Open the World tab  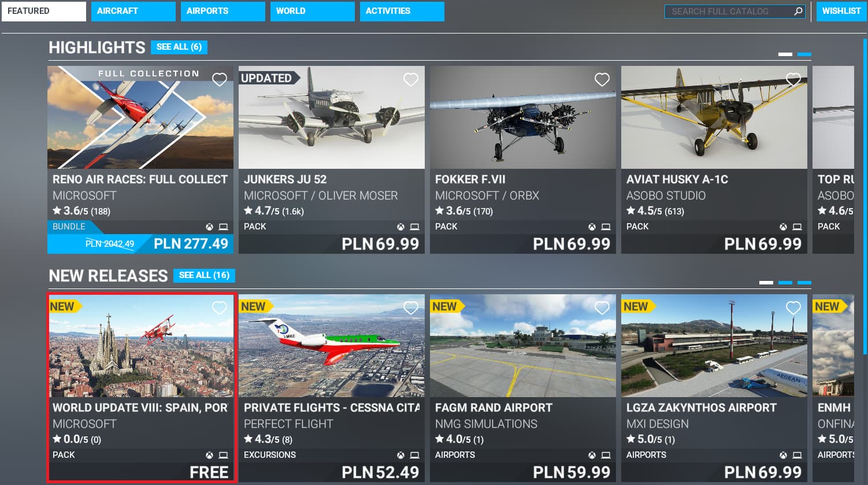[312, 11]
